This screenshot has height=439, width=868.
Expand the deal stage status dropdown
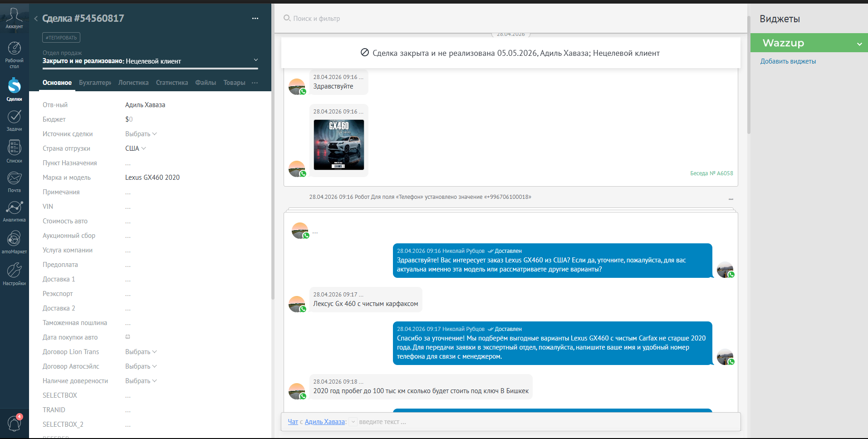coord(256,60)
